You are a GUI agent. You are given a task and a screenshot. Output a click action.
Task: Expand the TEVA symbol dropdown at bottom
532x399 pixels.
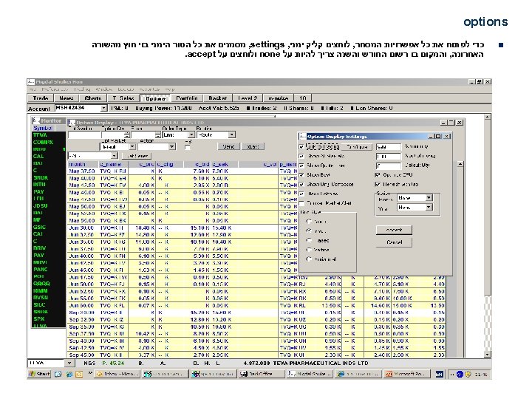click(x=69, y=363)
